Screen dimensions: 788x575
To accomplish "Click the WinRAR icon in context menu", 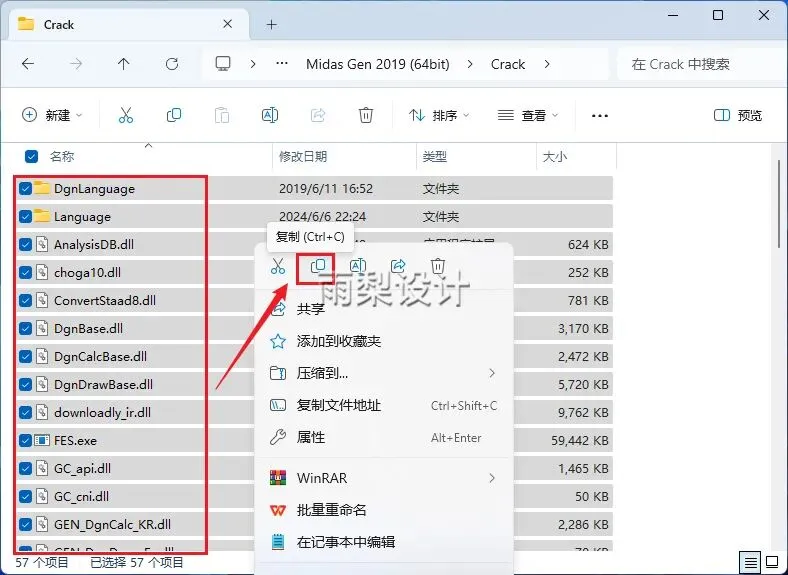I will click(x=278, y=478).
